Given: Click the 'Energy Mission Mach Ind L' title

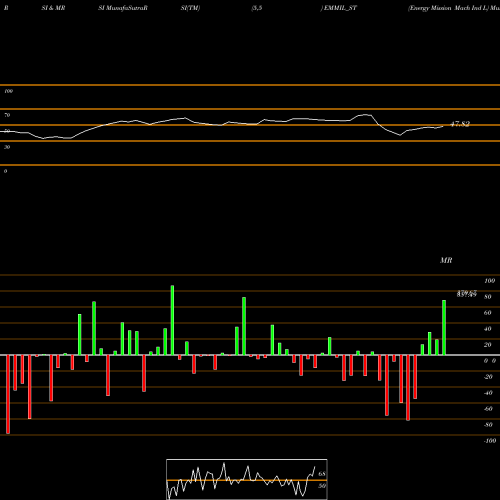Looking at the screenshot, I should (449, 8).
